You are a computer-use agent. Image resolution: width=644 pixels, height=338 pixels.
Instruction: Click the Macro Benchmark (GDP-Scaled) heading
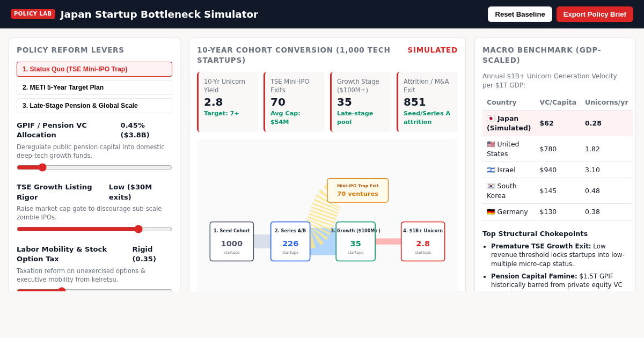click(x=542, y=55)
